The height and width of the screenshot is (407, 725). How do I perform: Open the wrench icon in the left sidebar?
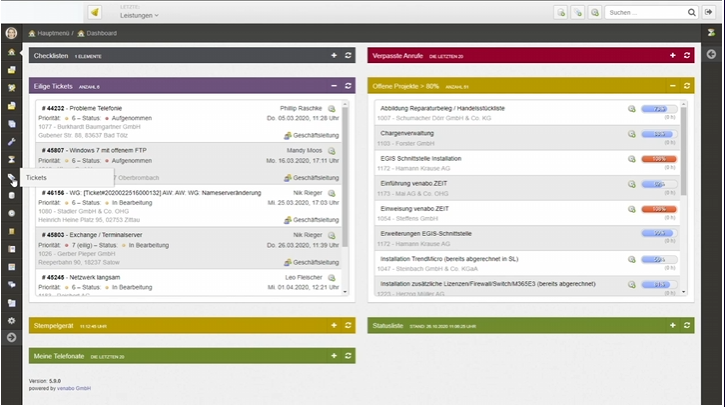[x=12, y=142]
